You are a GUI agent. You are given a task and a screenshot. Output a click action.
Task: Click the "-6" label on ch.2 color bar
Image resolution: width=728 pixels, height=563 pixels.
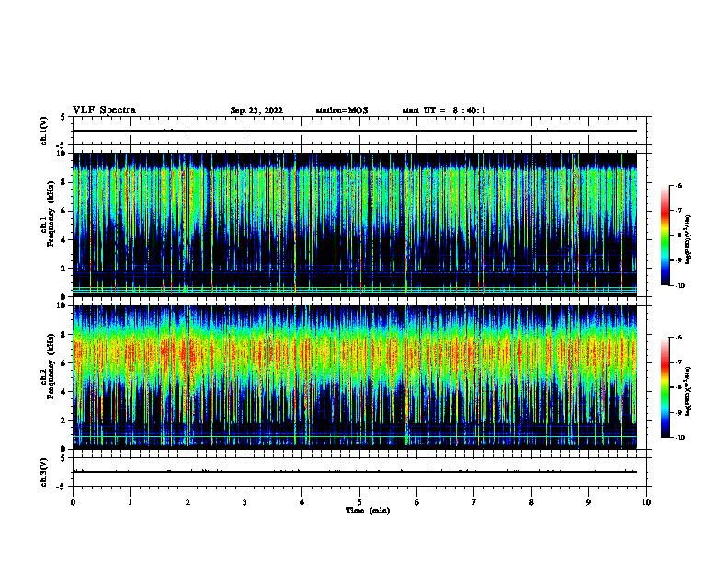coord(679,338)
